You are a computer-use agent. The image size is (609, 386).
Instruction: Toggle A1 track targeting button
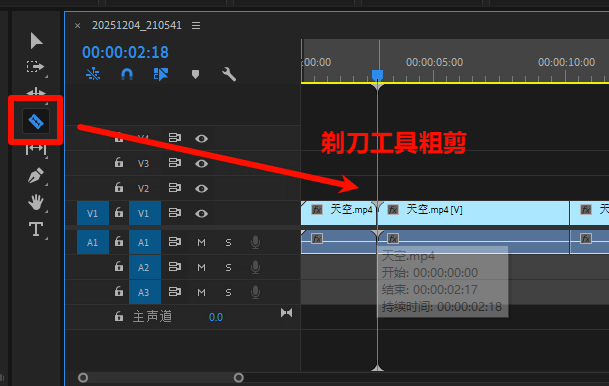(145, 242)
